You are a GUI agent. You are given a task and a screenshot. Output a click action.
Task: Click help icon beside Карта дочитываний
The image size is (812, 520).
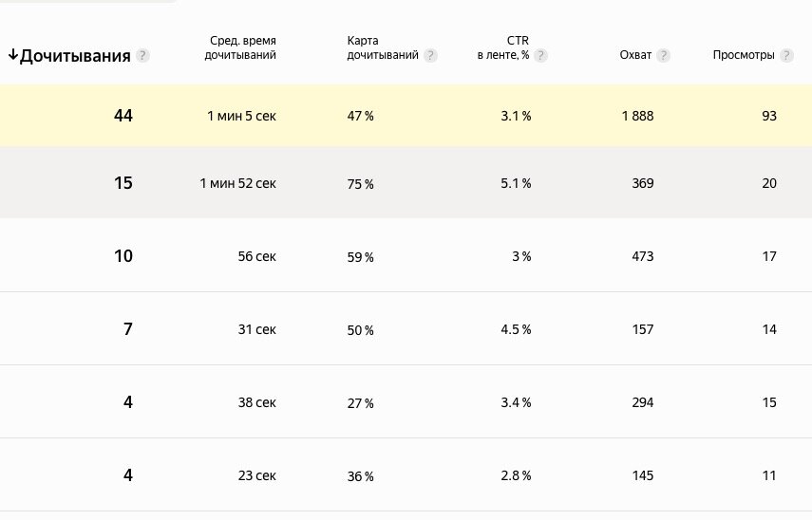click(x=431, y=56)
